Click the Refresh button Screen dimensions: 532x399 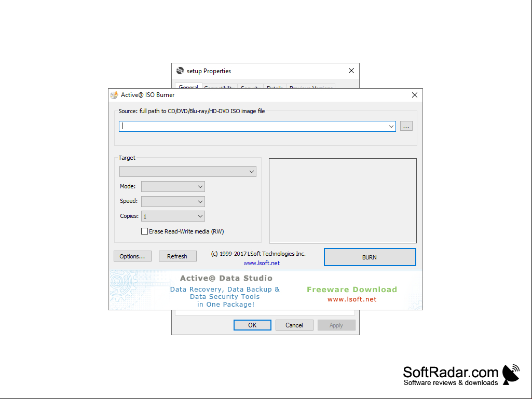pyautogui.click(x=178, y=256)
